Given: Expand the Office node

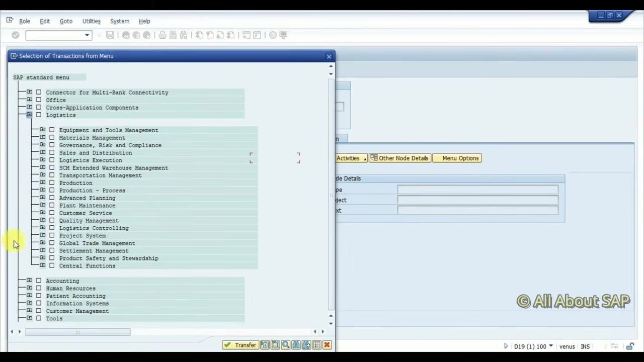Looking at the screenshot, I should click(29, 100).
